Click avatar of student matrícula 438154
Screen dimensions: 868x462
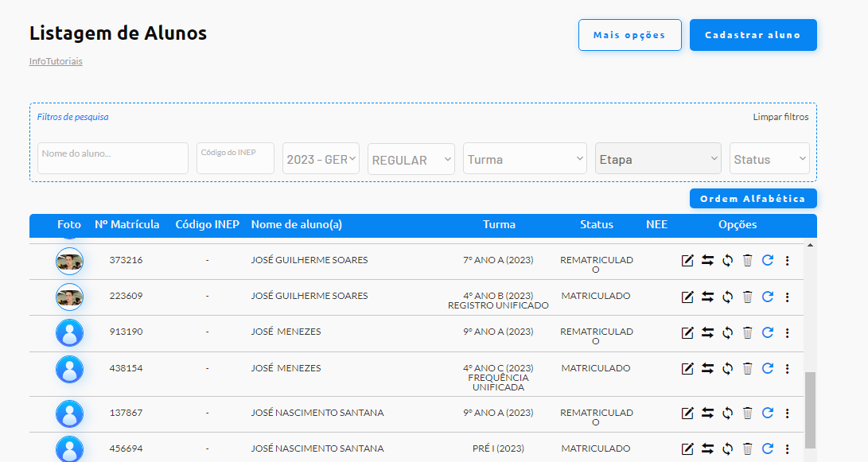tap(70, 370)
